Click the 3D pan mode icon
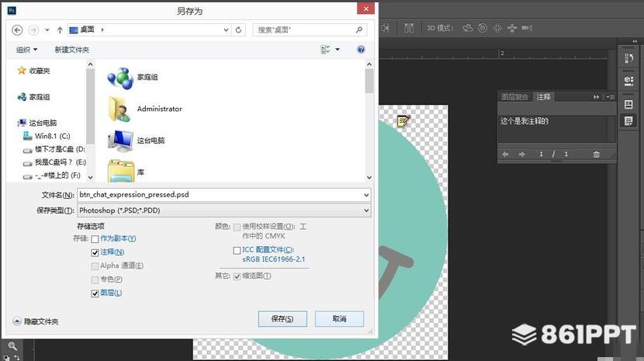The width and height of the screenshot is (644, 361). (x=497, y=28)
